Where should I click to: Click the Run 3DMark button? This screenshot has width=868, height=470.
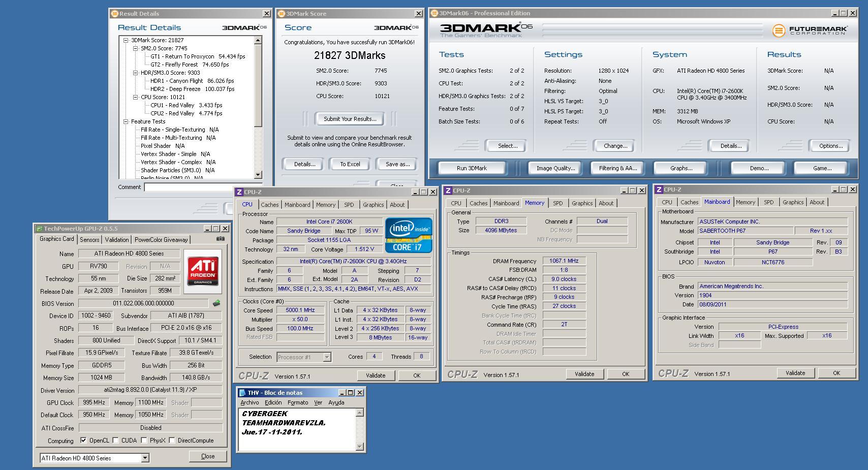pos(472,168)
